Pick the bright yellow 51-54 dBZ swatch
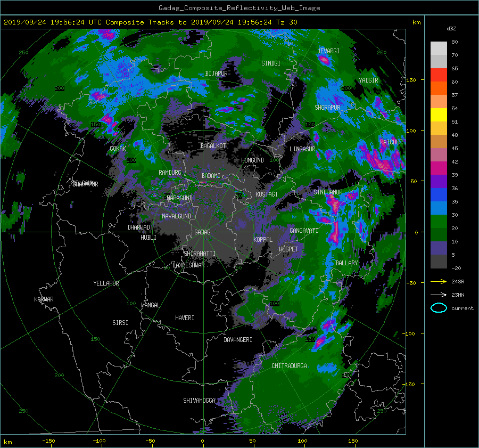The height and width of the screenshot is (448, 479). click(x=439, y=115)
